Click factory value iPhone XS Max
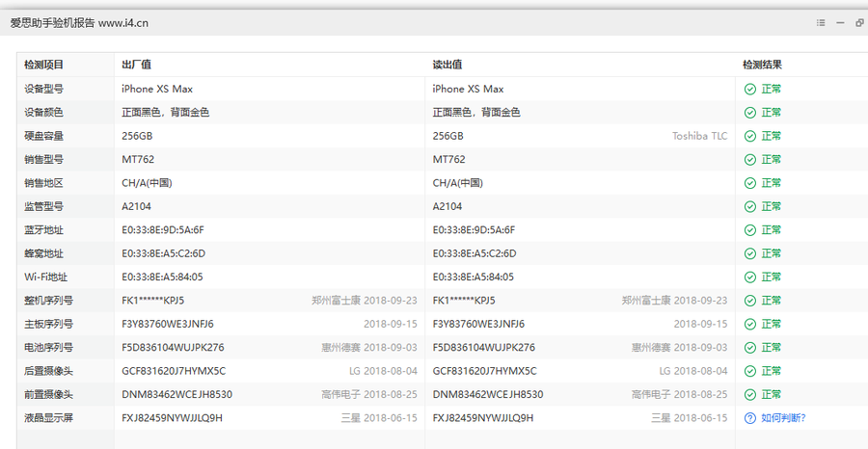Image resolution: width=868 pixels, height=449 pixels. (x=157, y=89)
